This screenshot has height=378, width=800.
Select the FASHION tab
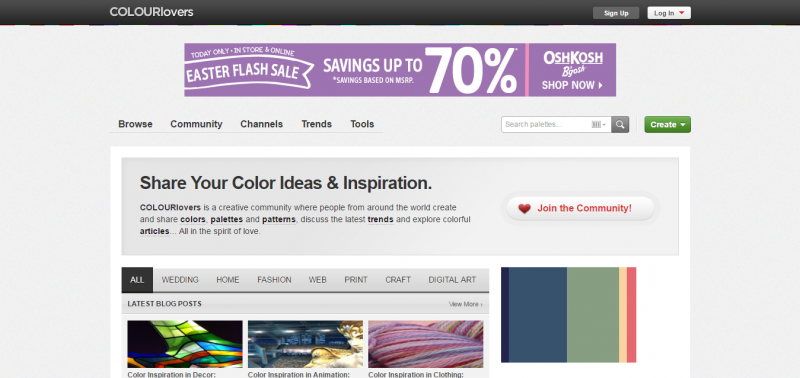(x=274, y=280)
